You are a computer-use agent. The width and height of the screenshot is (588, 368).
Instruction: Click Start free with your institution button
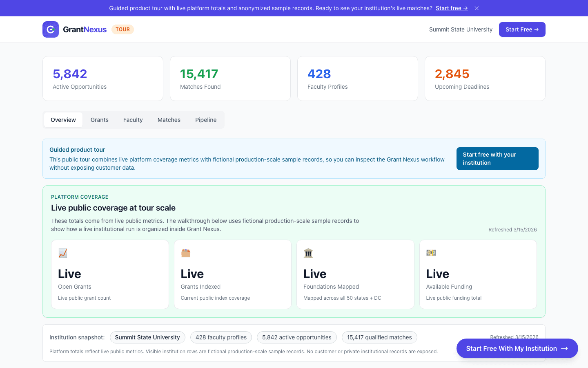(497, 159)
